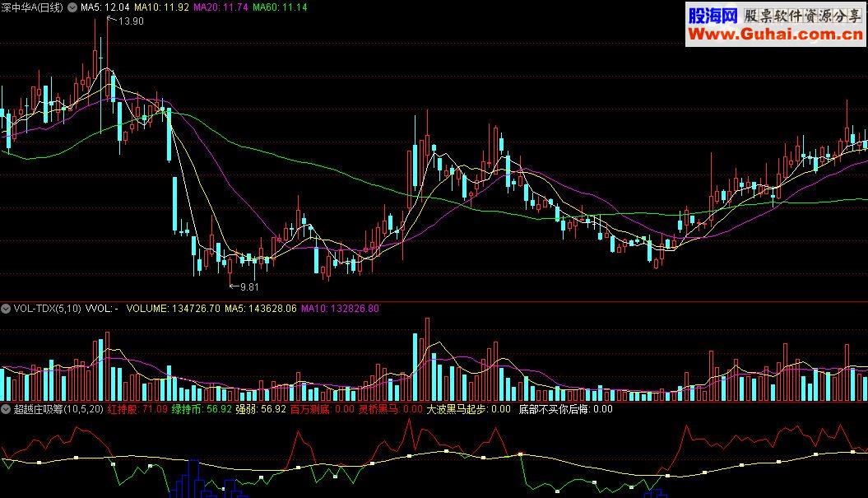The width and height of the screenshot is (868, 498).
Task: Click the 红持股: 71.09 value
Action: [137, 409]
